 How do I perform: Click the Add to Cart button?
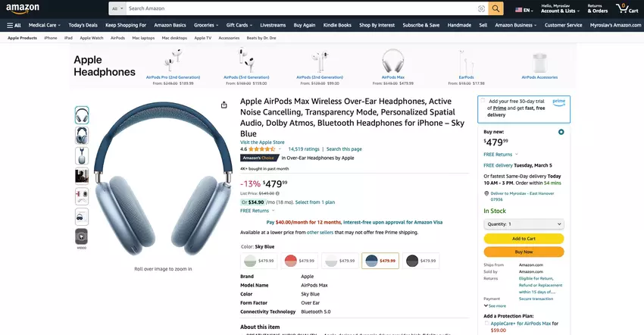[x=524, y=239]
